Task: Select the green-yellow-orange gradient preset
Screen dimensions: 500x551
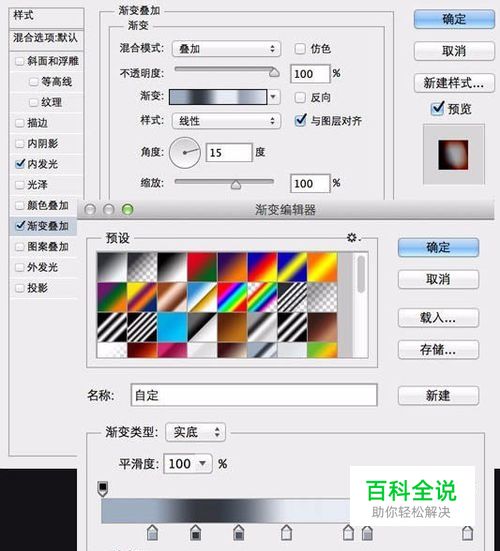Action: (322, 350)
